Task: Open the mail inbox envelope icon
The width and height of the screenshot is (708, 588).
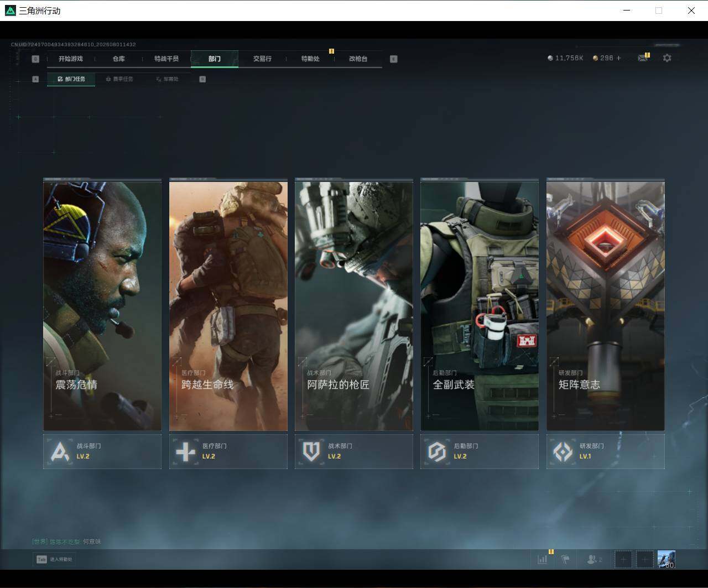Action: click(642, 58)
